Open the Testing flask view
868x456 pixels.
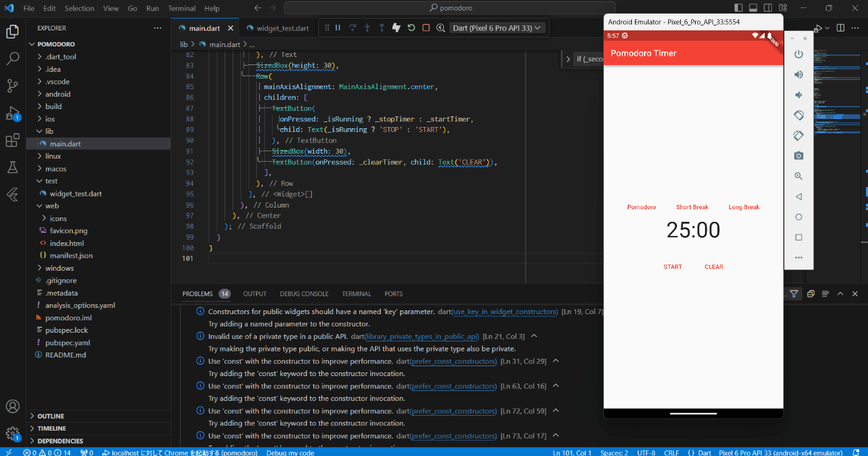pyautogui.click(x=12, y=167)
